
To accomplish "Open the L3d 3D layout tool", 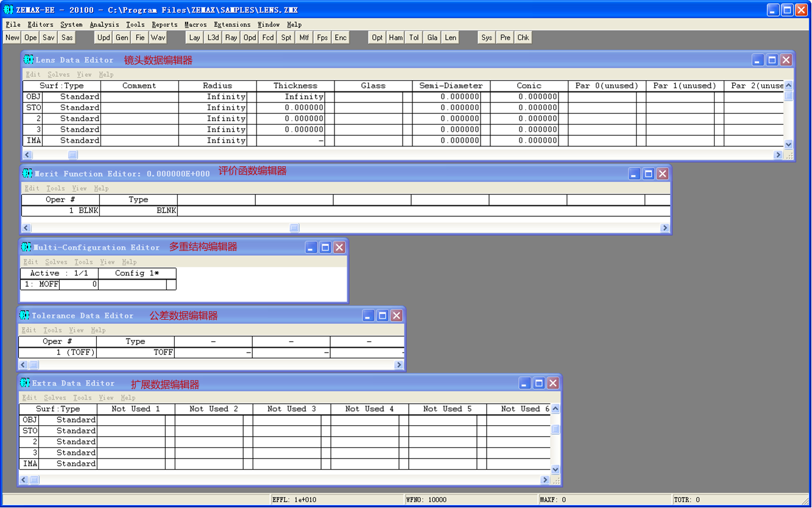I will [x=213, y=38].
